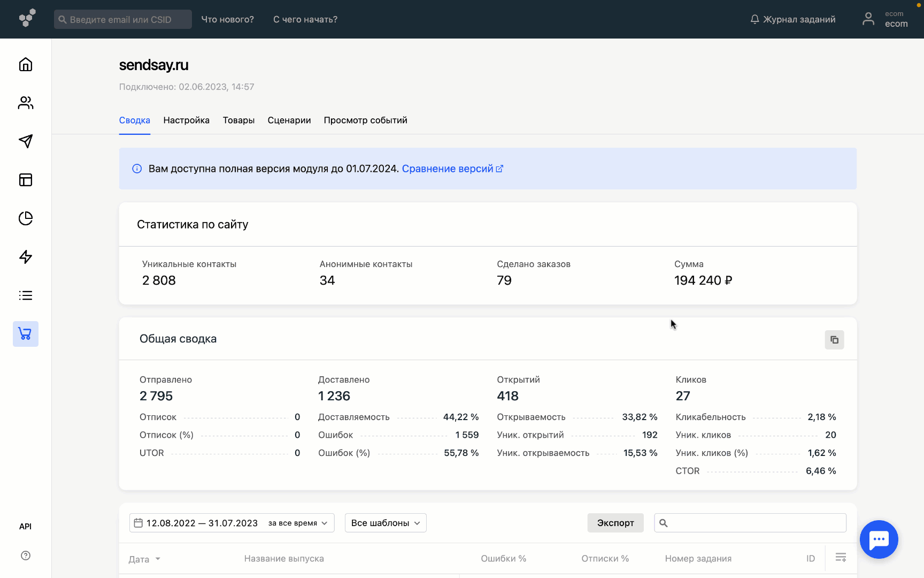The image size is (924, 578).
Task: Click the Сделано заказов value 79
Action: pos(504,280)
